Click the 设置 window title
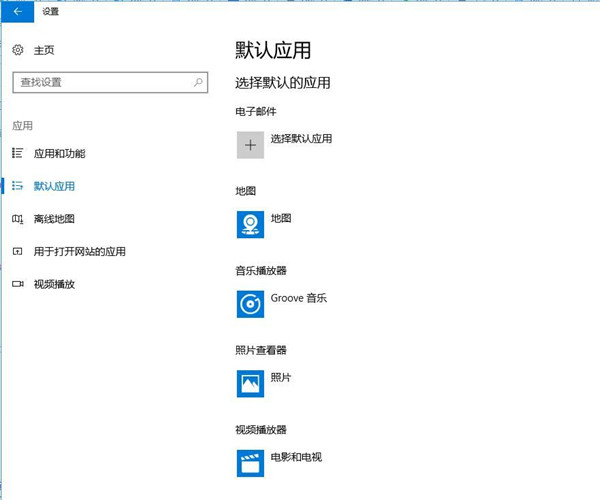The width and height of the screenshot is (600, 500). (50, 11)
